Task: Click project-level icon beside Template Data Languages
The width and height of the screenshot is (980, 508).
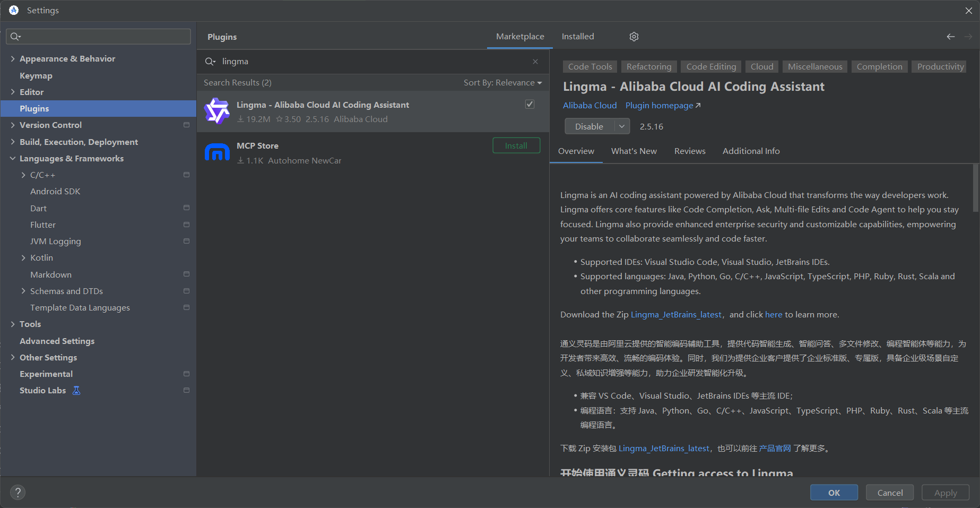Action: [x=186, y=308]
